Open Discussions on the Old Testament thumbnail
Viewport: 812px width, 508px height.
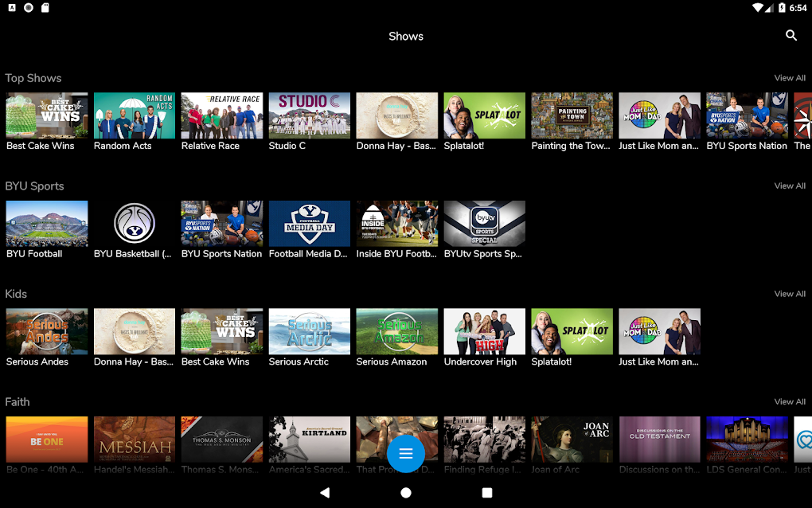[659, 440]
